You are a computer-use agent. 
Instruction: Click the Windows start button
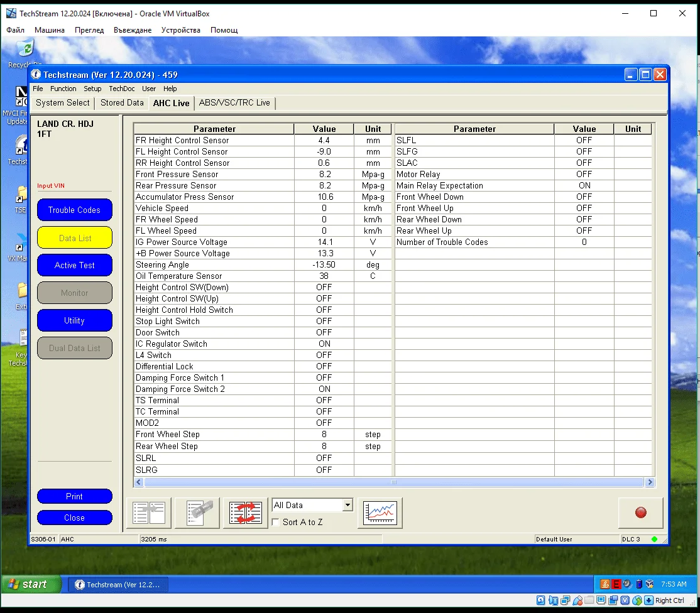coord(31,584)
